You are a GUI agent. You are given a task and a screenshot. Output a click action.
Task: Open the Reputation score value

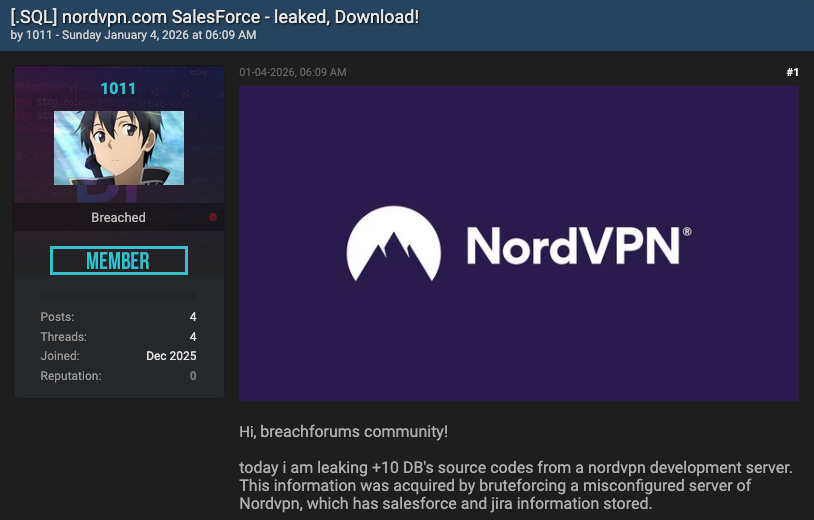[x=193, y=376]
